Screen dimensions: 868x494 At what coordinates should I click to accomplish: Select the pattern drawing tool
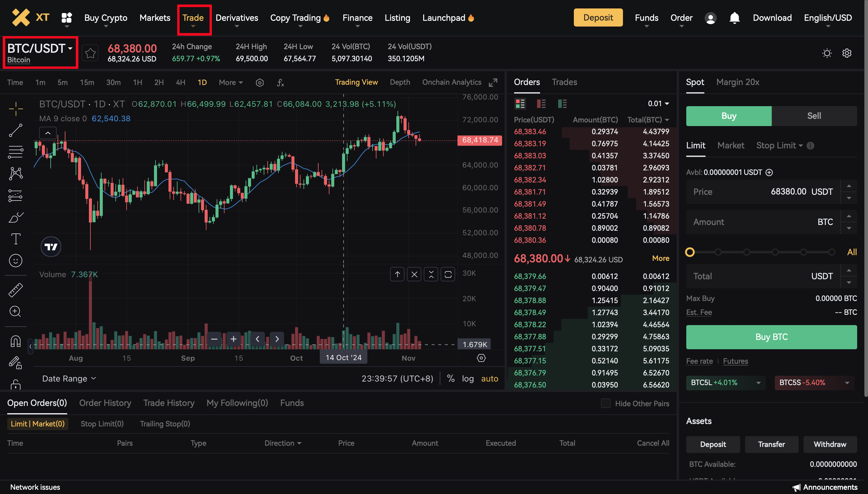16,173
